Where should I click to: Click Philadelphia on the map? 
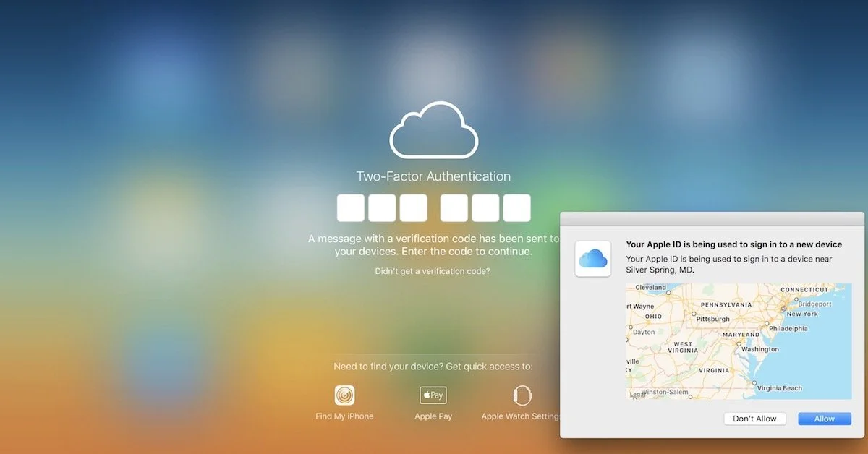pos(788,328)
